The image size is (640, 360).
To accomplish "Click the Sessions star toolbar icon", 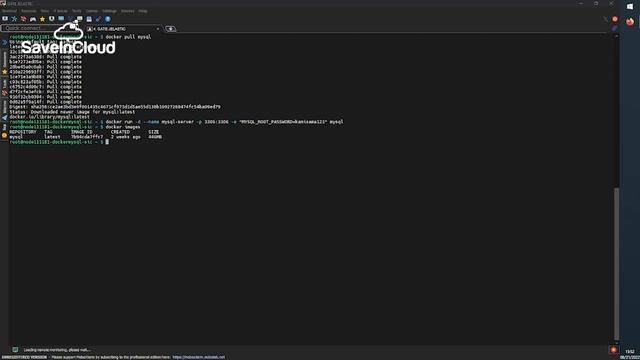I will pyautogui.click(x=42, y=19).
